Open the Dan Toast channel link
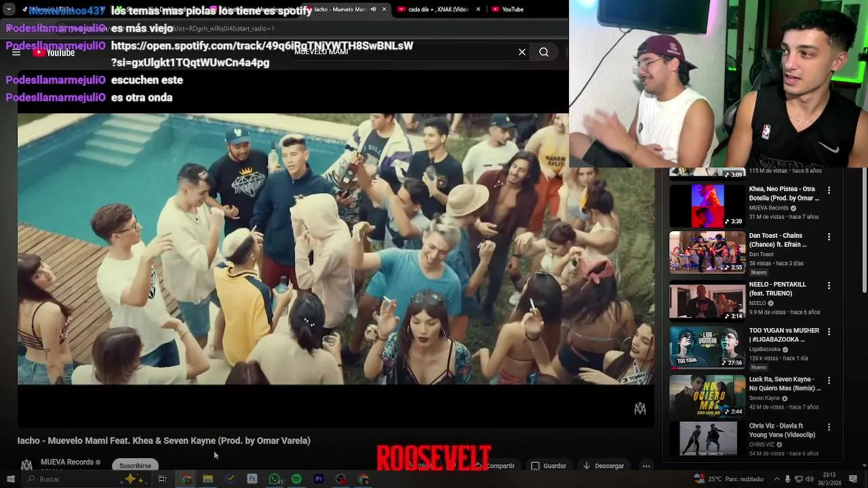 click(x=761, y=254)
